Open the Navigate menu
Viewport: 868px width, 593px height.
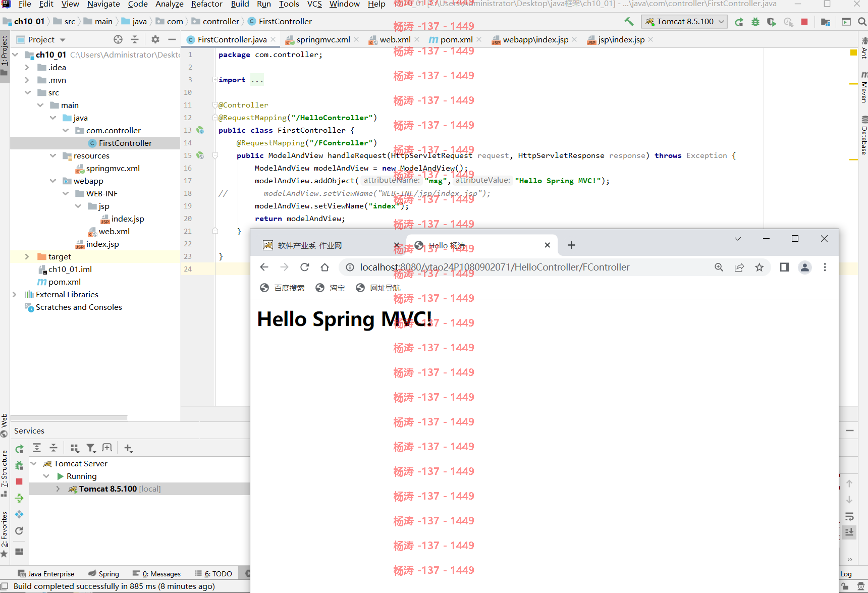(x=103, y=4)
